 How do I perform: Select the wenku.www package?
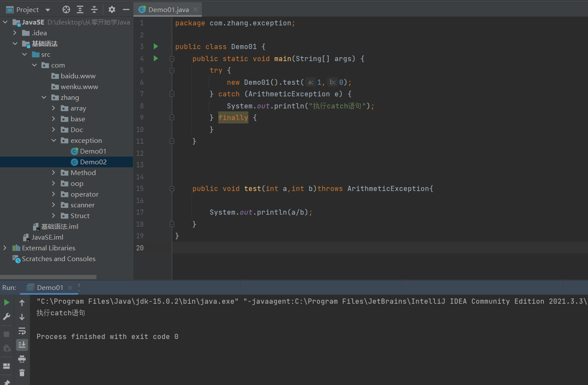click(x=79, y=87)
